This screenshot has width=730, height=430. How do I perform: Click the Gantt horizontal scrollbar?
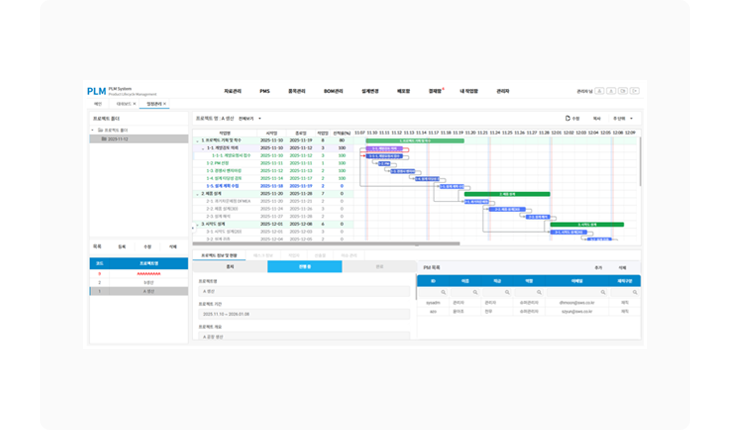tap(326, 243)
